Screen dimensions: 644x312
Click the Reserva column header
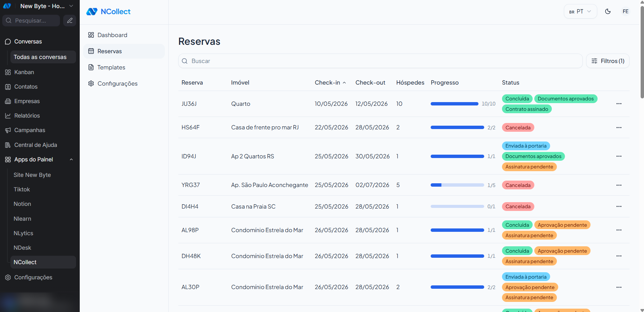click(x=192, y=83)
